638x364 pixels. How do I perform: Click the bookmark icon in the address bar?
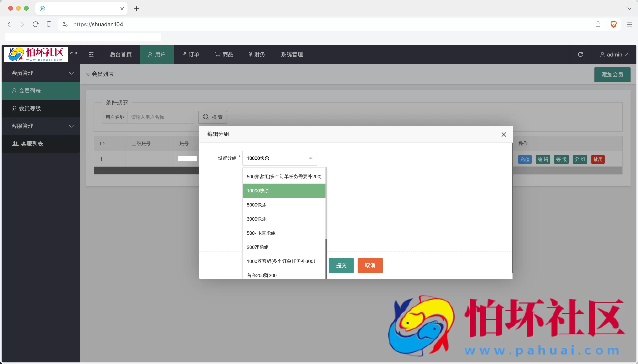(x=49, y=24)
